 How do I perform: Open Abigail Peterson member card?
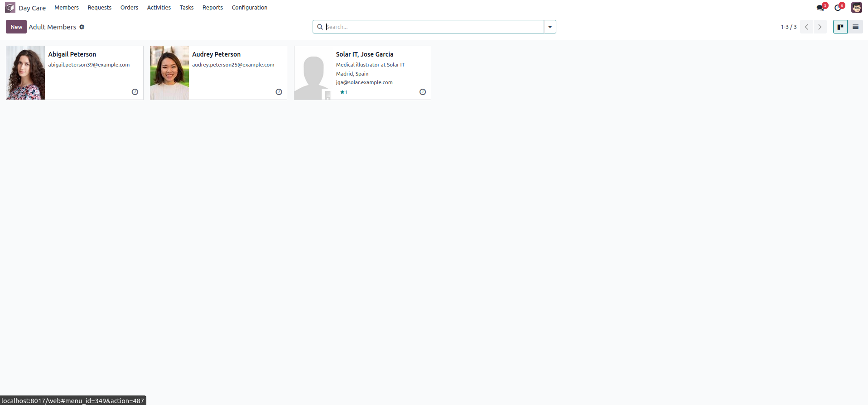(75, 73)
